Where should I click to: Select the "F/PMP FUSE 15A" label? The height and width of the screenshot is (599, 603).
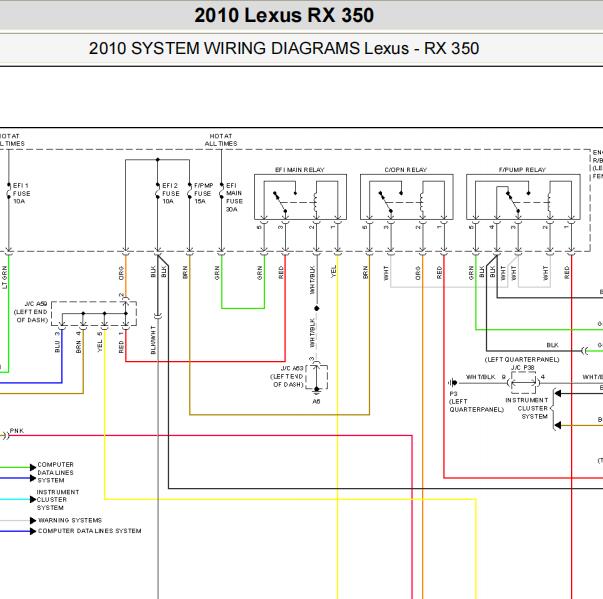(203, 193)
